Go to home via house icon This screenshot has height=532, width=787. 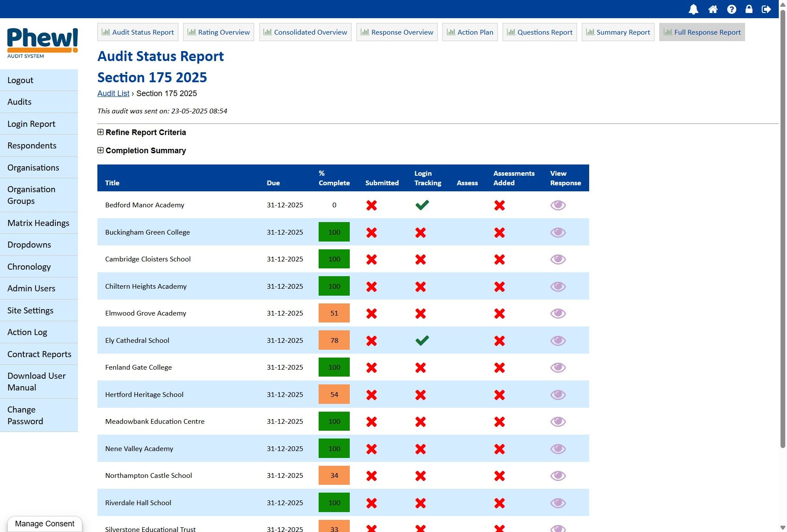click(x=713, y=9)
